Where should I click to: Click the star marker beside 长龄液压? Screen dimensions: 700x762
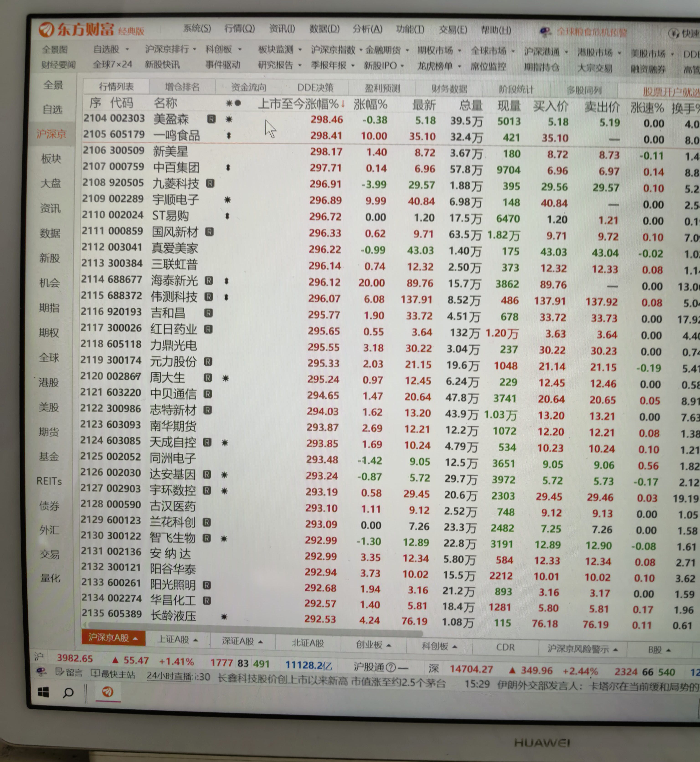pyautogui.click(x=224, y=617)
